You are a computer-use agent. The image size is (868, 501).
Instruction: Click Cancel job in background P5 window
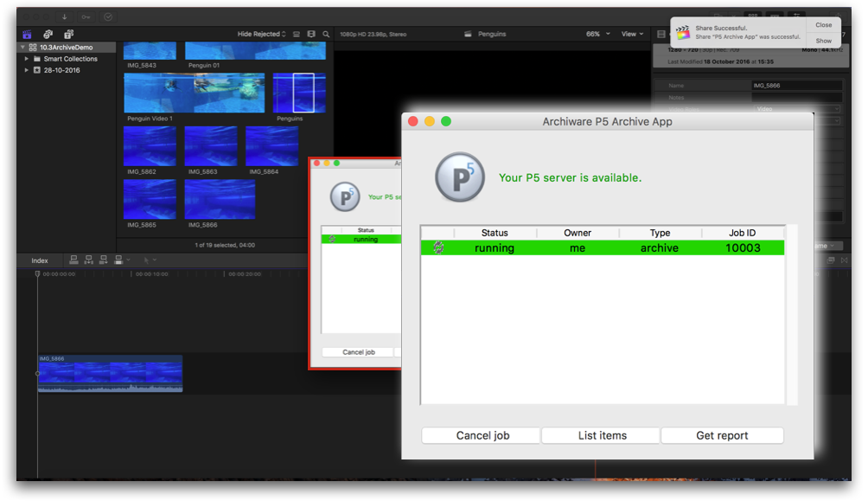click(358, 352)
